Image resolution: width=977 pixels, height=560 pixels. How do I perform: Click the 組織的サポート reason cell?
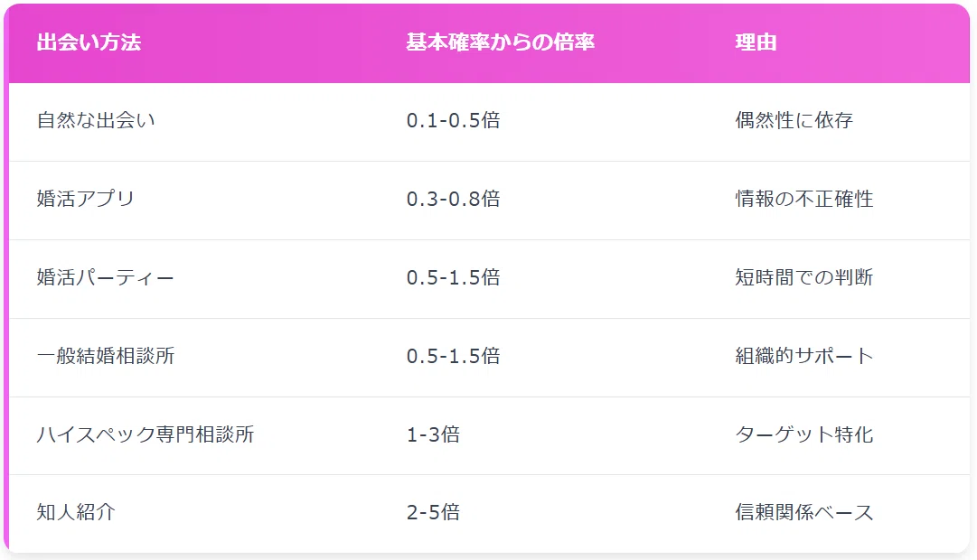tap(803, 356)
